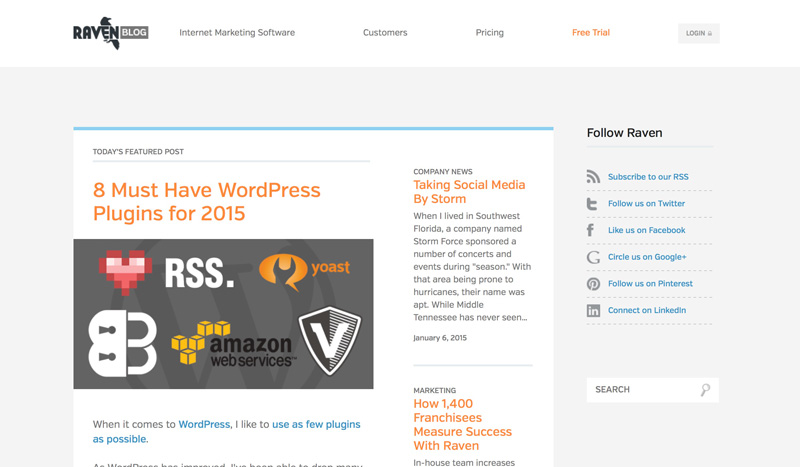Select Circle us on Google+ link
This screenshot has width=800, height=467.
[x=647, y=257]
